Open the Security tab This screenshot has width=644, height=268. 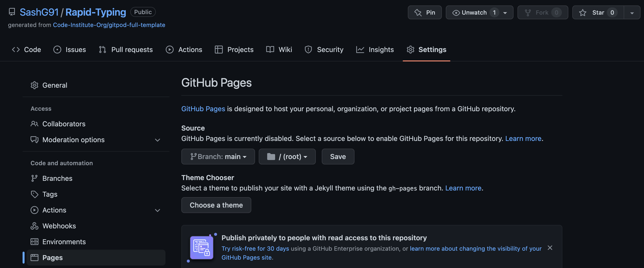[324, 49]
